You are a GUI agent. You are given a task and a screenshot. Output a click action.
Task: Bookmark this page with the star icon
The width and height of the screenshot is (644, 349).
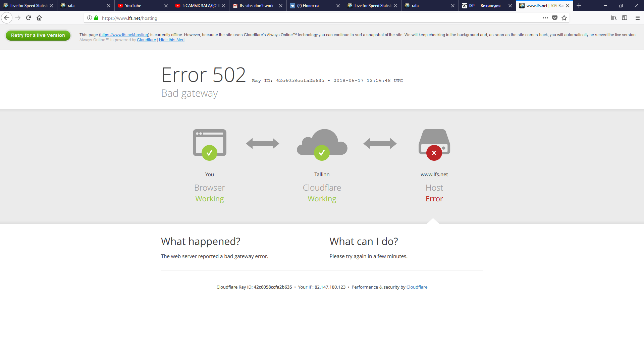pyautogui.click(x=564, y=18)
